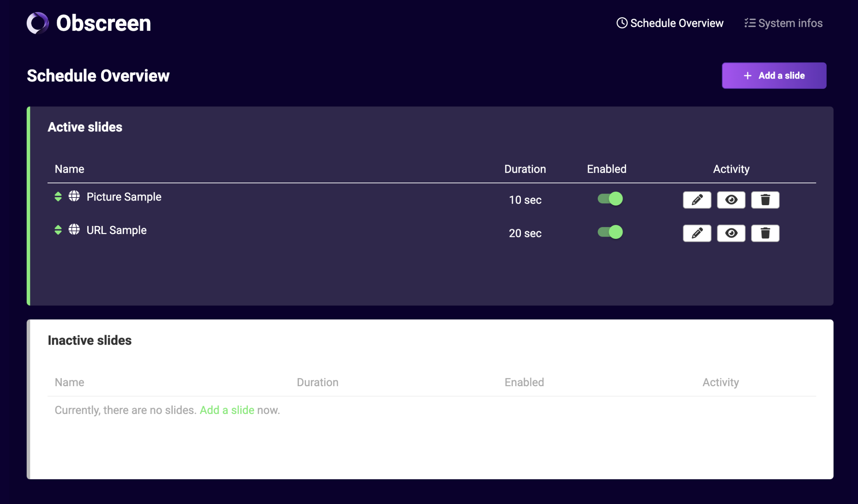858x504 pixels.
Task: Click the globe icon beside URL Sample
Action: coord(74,230)
